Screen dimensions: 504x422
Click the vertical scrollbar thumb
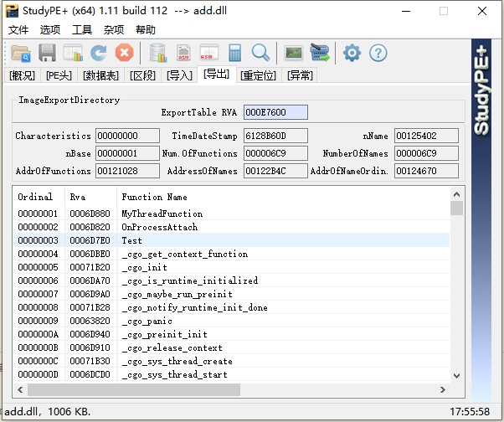pos(457,208)
